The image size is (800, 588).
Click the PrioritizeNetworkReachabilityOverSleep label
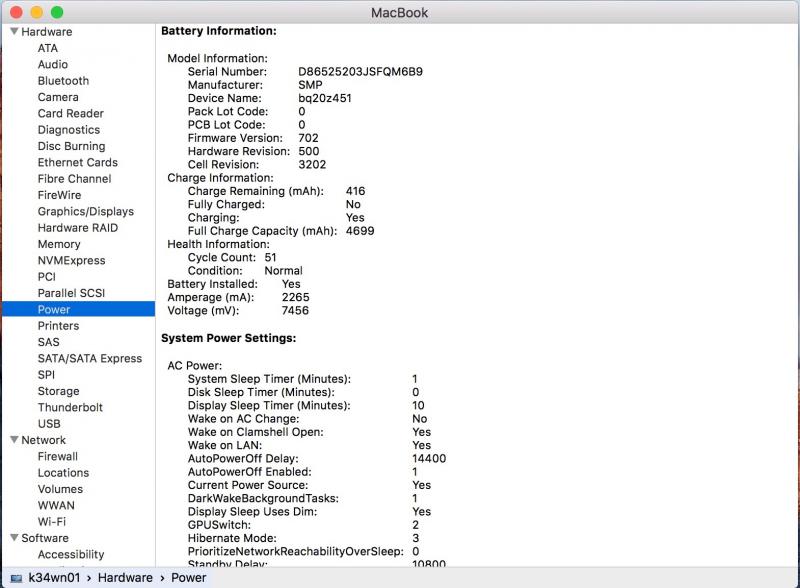click(295, 551)
